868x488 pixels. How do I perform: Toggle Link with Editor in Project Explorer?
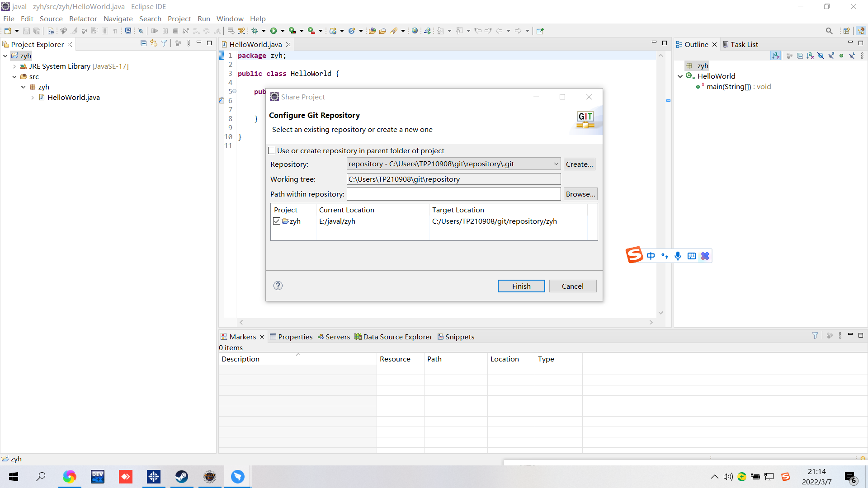(x=154, y=43)
